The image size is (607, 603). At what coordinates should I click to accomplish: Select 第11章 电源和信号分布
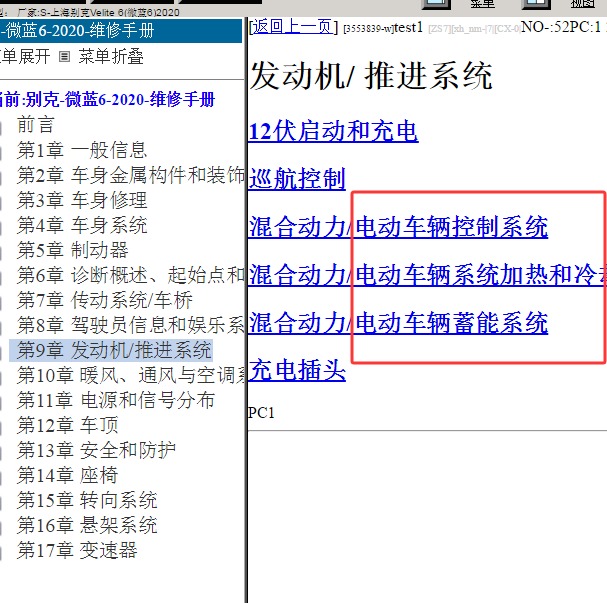click(115, 400)
